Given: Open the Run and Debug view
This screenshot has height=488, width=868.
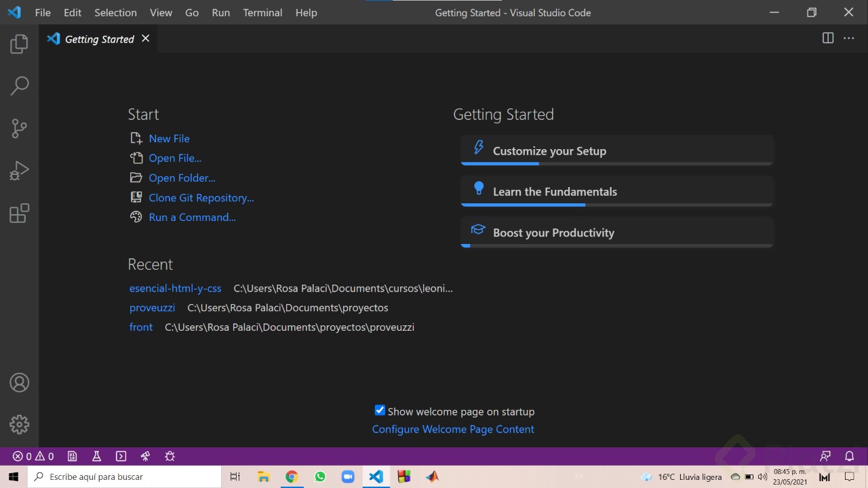Looking at the screenshot, I should pos(19,171).
